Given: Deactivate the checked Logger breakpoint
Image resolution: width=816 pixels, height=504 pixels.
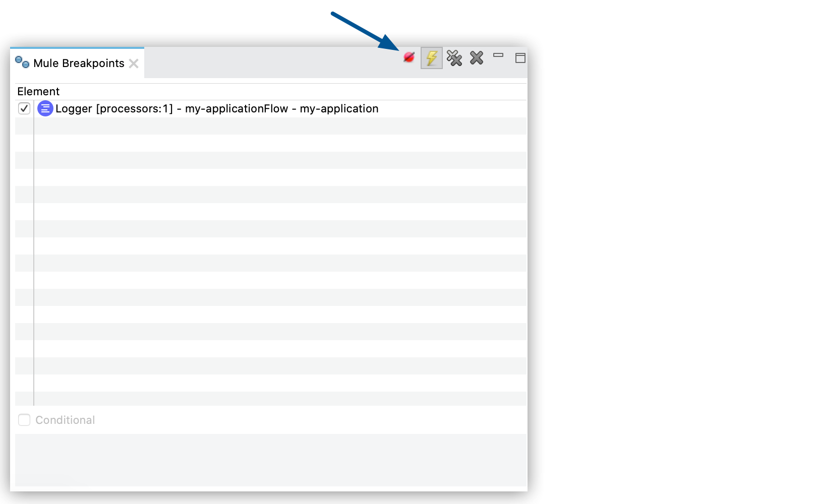Looking at the screenshot, I should pos(24,108).
